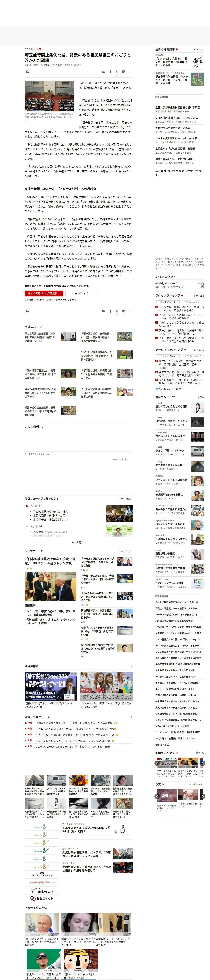Open article photo of prefectural assembly

tap(49, 96)
